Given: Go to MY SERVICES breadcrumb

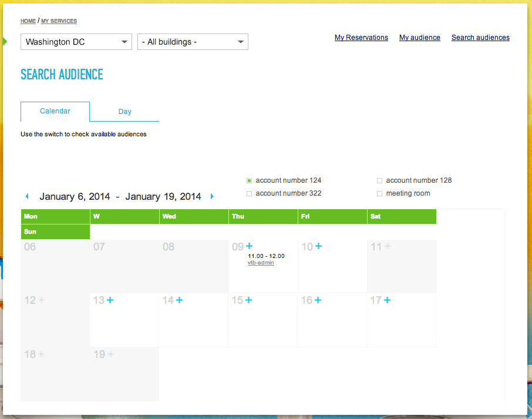Looking at the screenshot, I should pos(59,21).
